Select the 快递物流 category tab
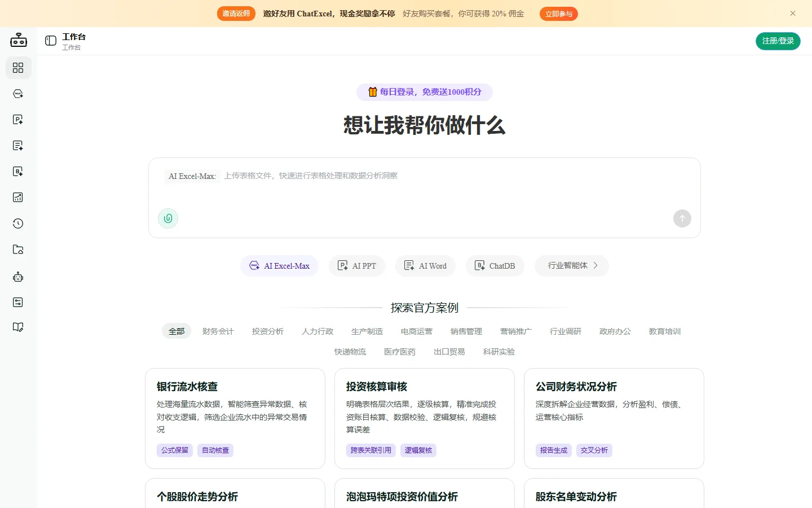 350,352
